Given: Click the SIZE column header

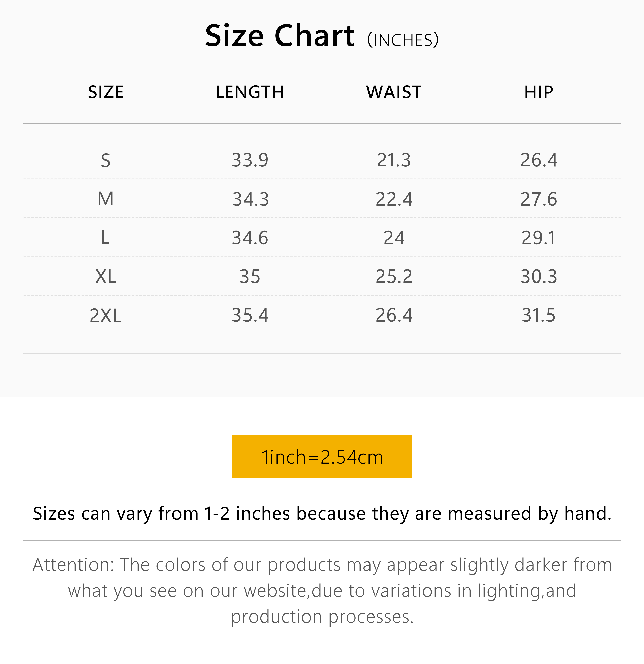Looking at the screenshot, I should click(106, 92).
